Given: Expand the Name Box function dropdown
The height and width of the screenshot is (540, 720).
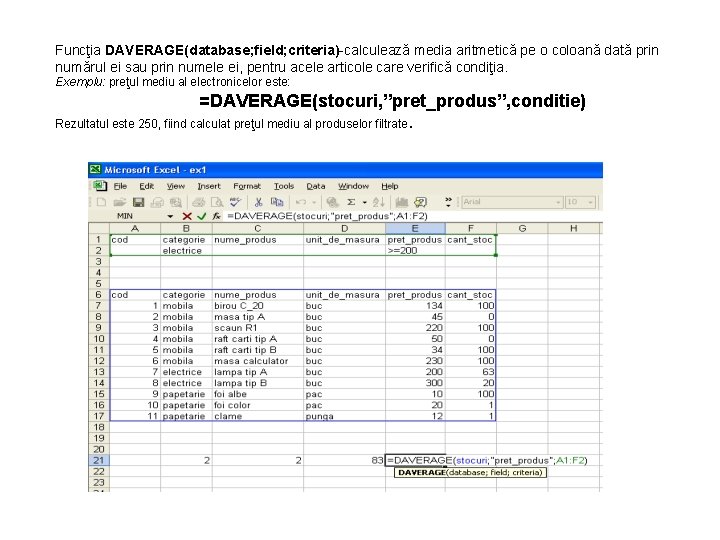Looking at the screenshot, I should (170, 216).
